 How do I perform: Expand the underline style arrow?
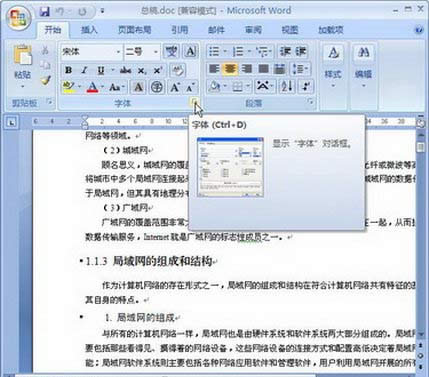(112, 70)
